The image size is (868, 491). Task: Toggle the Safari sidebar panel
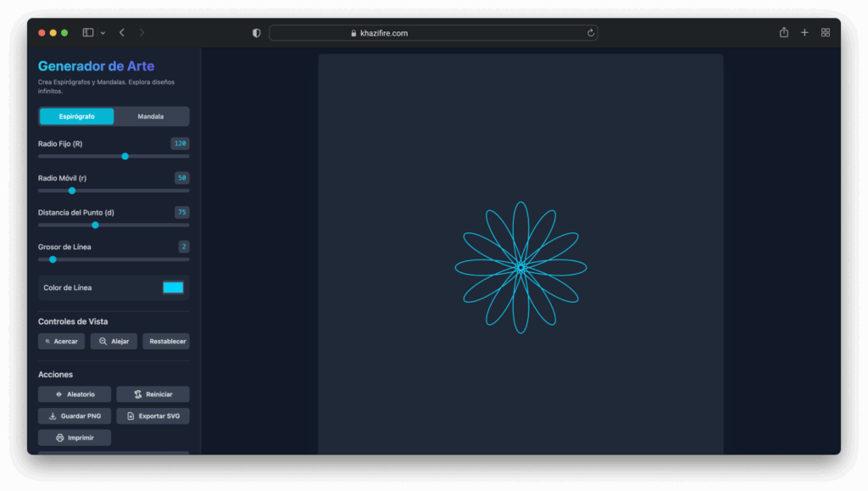88,32
